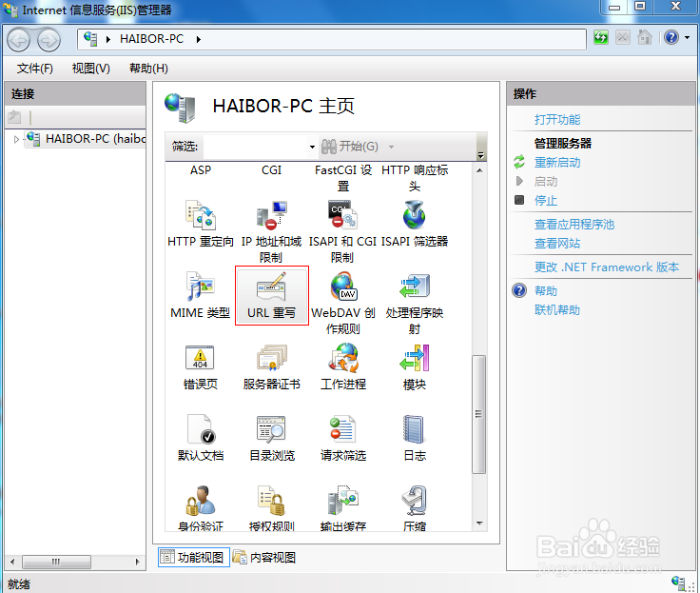Image resolution: width=700 pixels, height=593 pixels.
Task: Switch to the 功能视图 tab
Action: 194,557
